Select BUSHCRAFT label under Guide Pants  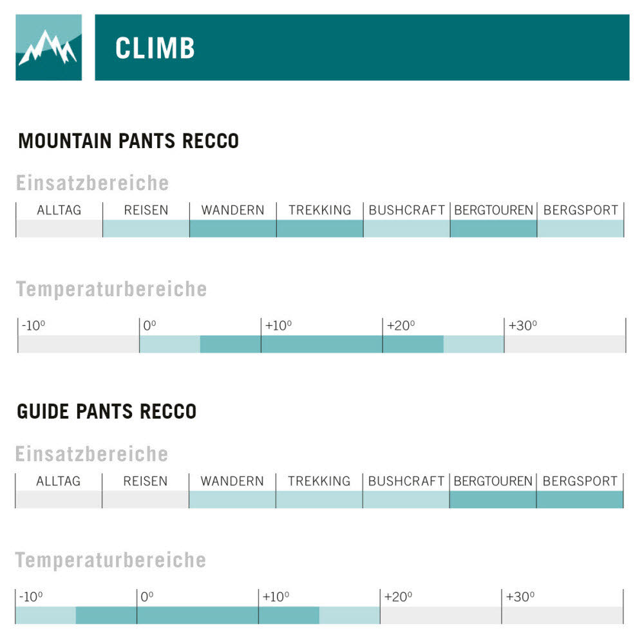pos(406,481)
